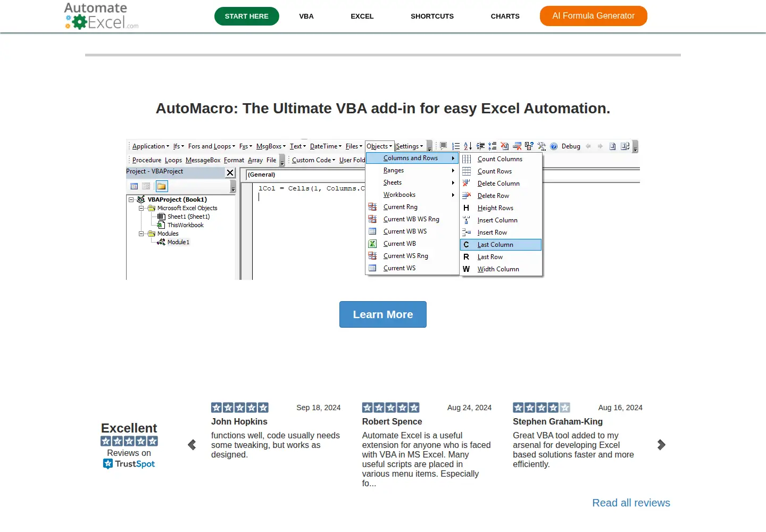The width and height of the screenshot is (766, 532).
Task: Open the DateTime dropdown
Action: (326, 146)
